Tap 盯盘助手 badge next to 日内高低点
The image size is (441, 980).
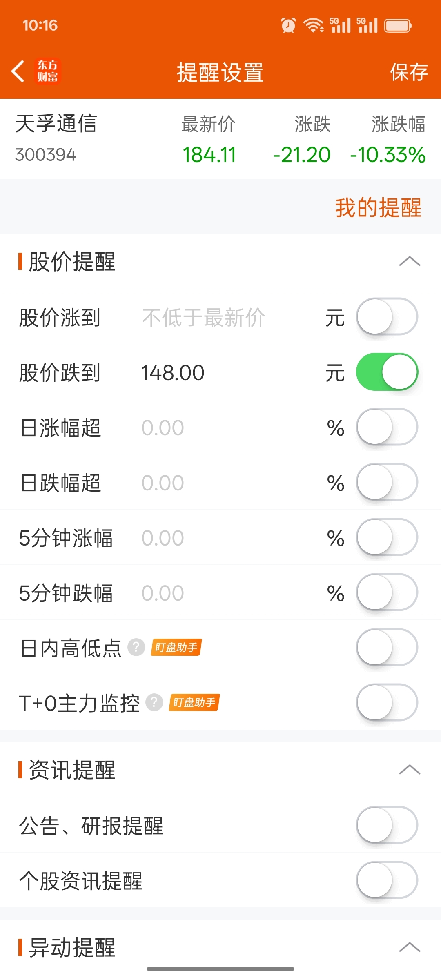[176, 647]
